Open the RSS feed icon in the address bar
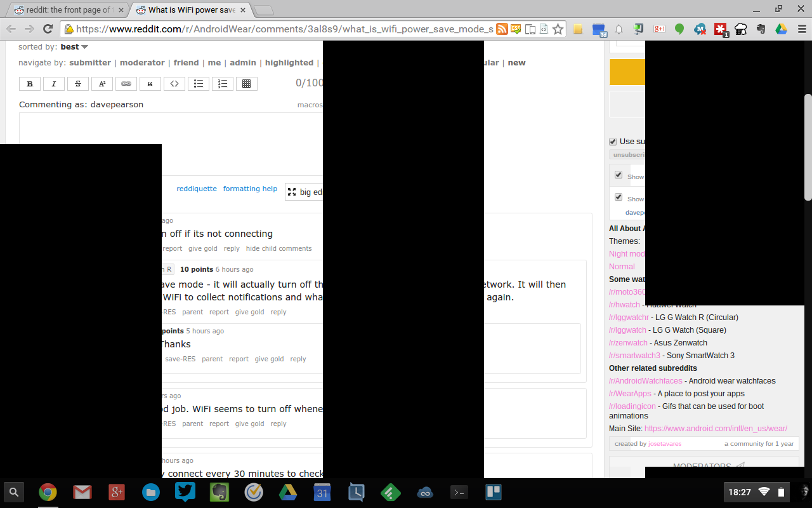812x508 pixels. pyautogui.click(x=502, y=29)
